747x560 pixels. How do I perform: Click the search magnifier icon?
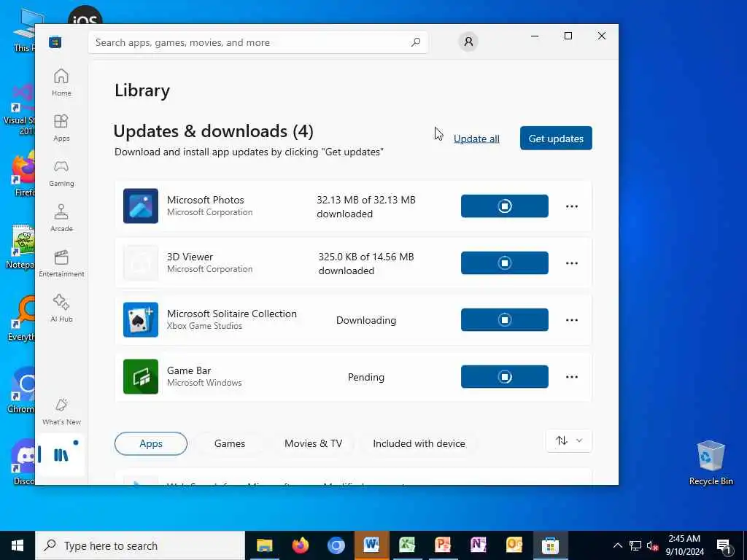tap(416, 42)
